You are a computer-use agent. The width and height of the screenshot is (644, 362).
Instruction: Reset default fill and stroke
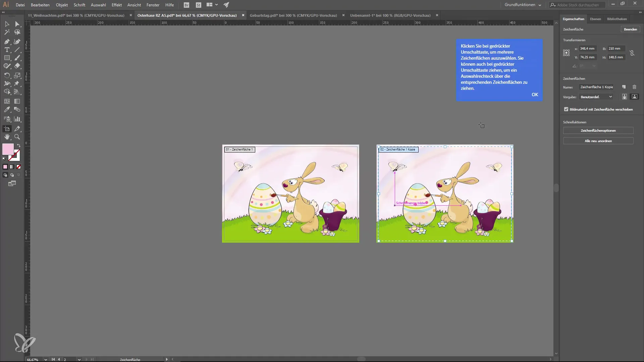[4, 159]
